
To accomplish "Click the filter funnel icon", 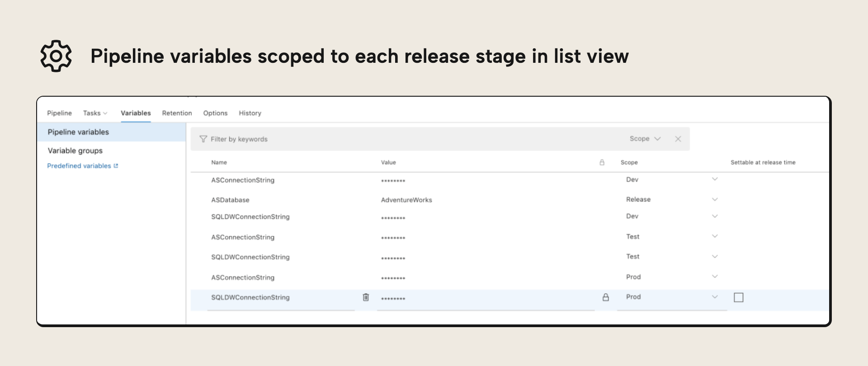I will pyautogui.click(x=203, y=139).
